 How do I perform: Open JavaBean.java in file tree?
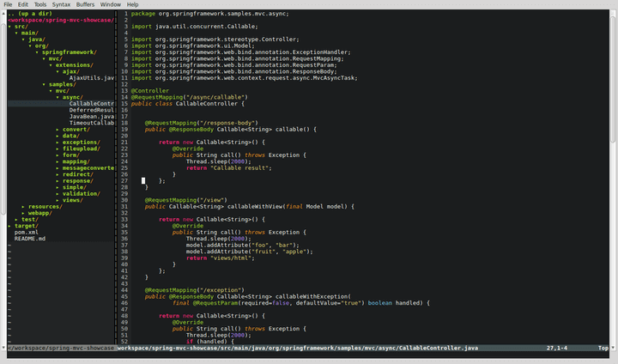[x=91, y=117]
